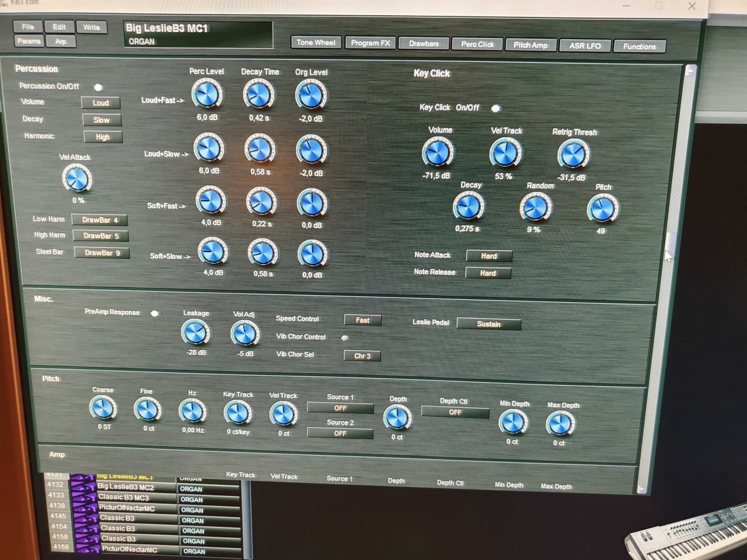Close the KB3 Edit window
The image size is (747, 560).
pos(692,6)
